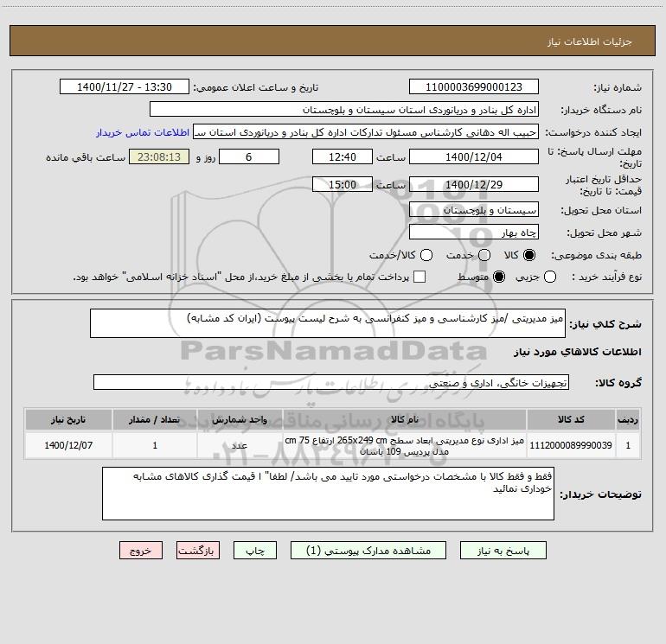Image resolution: width=666 pixels, height=644 pixels.
Task: Select the متوسط purchase type radio
Action: (499, 277)
